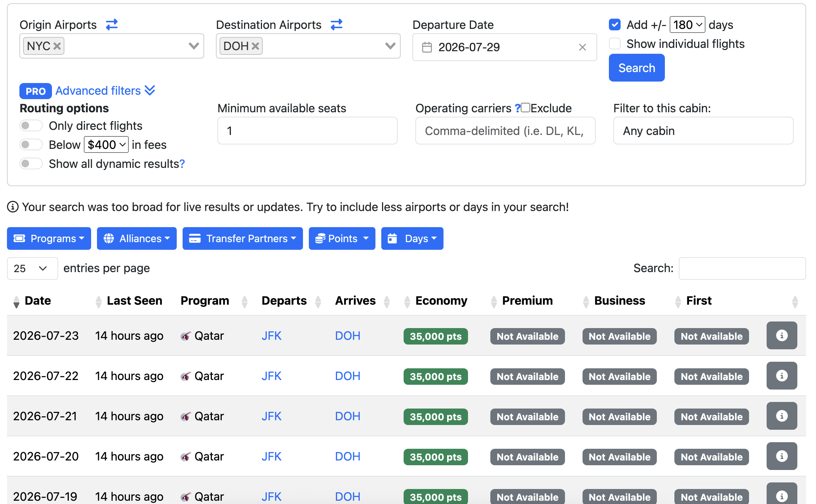Click Business Not Available on 2026-07-20
Viewport: 816px width, 504px height.
coord(620,457)
